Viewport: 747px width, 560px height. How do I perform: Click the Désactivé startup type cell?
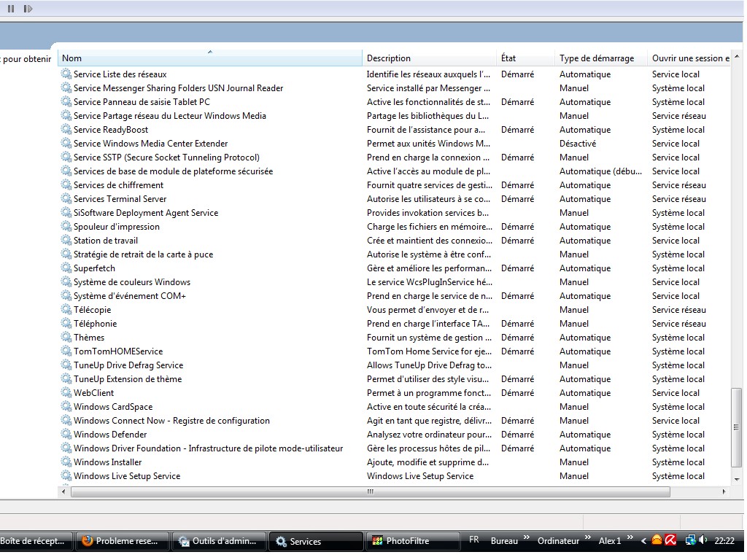tap(578, 143)
